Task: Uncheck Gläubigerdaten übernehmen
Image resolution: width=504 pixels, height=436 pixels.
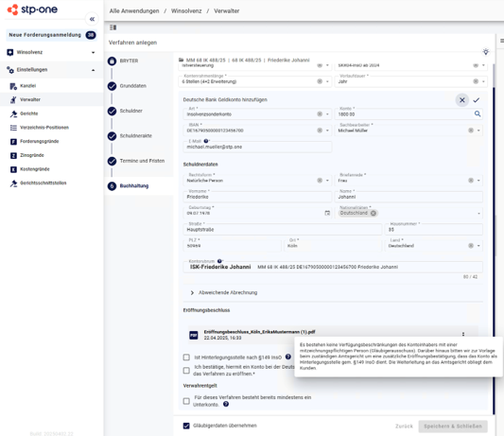Action: coord(186,426)
